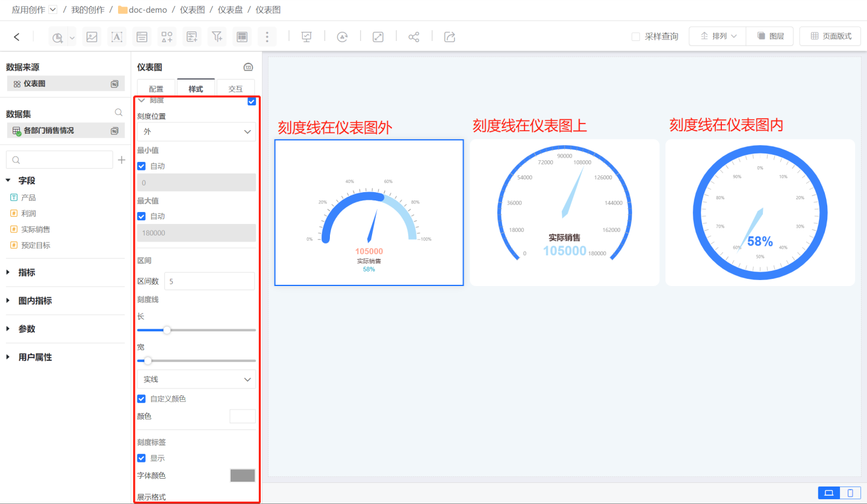
Task: Open the 实线 line style dropdown
Action: click(196, 379)
